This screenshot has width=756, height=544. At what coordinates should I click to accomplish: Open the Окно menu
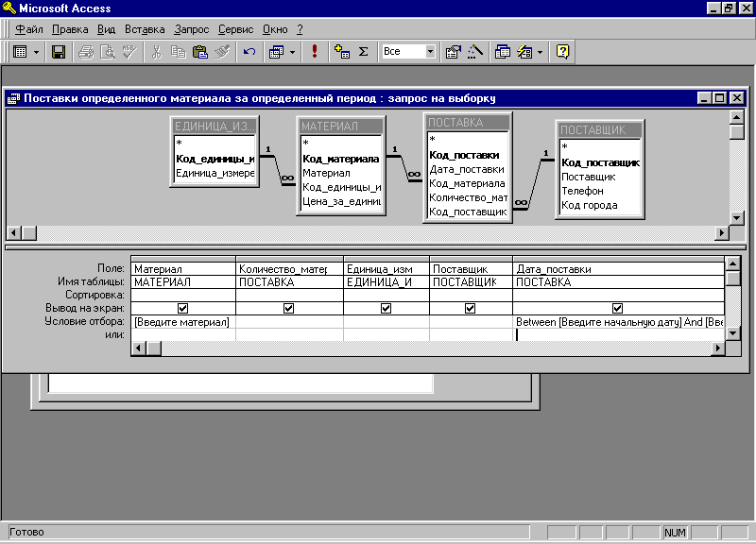pos(275,29)
